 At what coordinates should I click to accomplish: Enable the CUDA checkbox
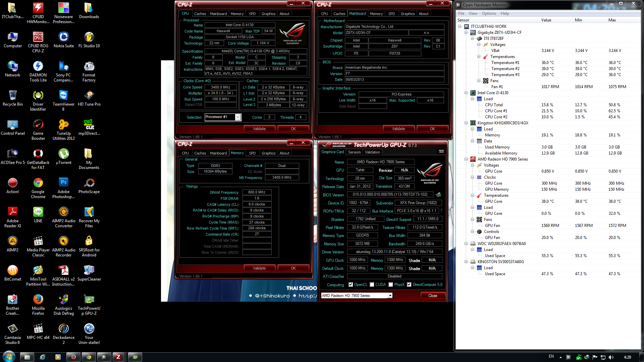pyautogui.click(x=372, y=285)
